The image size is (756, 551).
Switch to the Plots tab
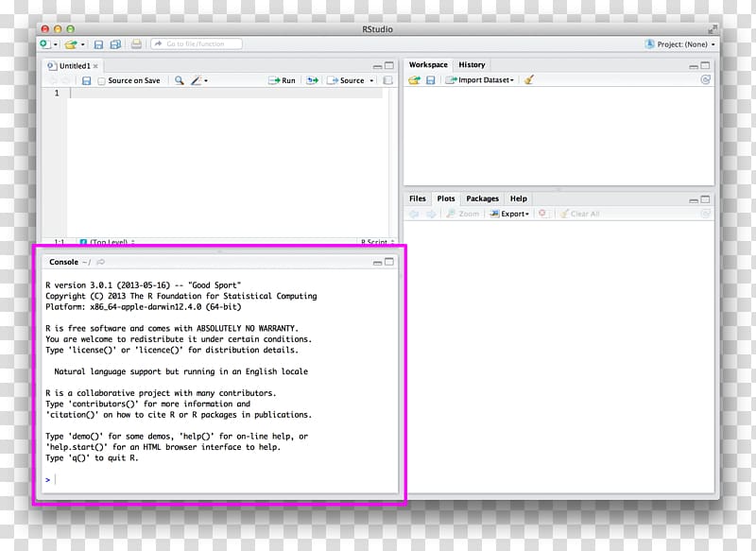click(446, 198)
